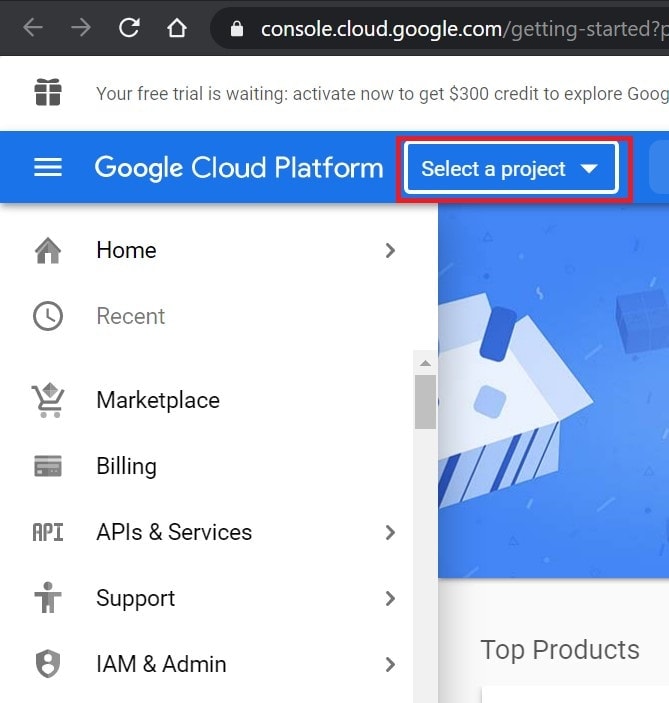Go forward with the browser forward arrow
This screenshot has height=703, width=669.
coord(81,28)
